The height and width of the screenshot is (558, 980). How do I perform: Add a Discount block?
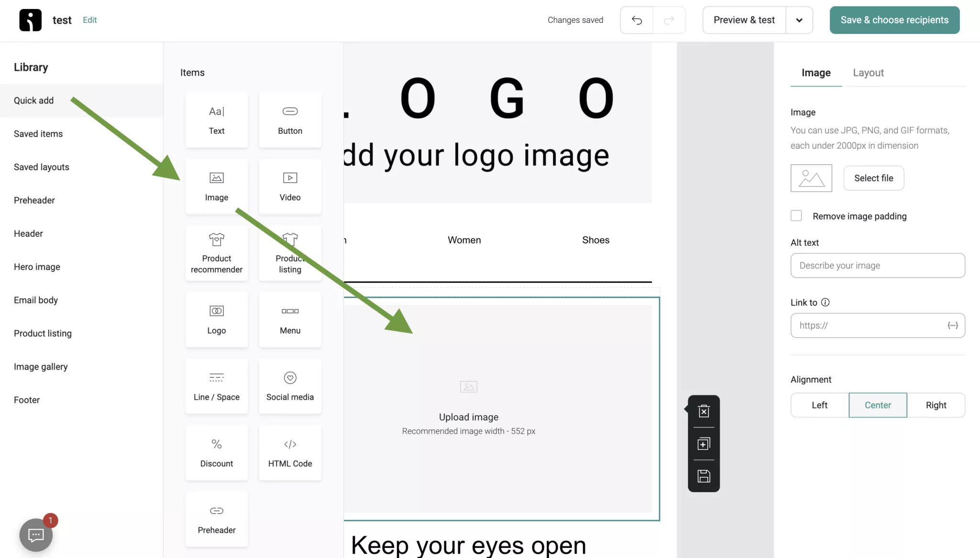pyautogui.click(x=216, y=452)
